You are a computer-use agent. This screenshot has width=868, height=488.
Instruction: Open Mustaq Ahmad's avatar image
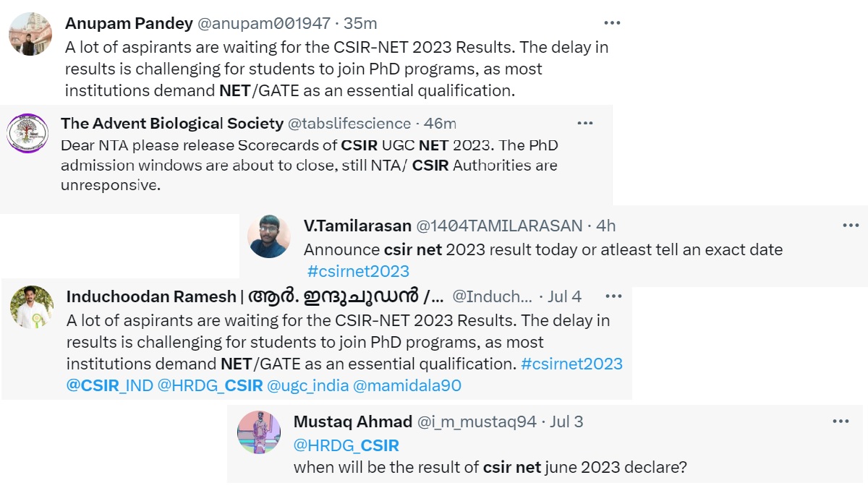coord(259,432)
